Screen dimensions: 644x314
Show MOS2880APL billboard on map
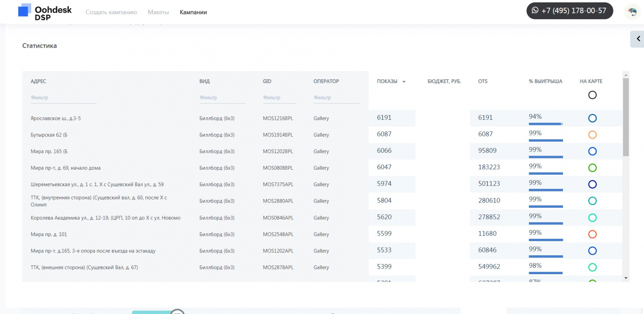click(x=592, y=201)
